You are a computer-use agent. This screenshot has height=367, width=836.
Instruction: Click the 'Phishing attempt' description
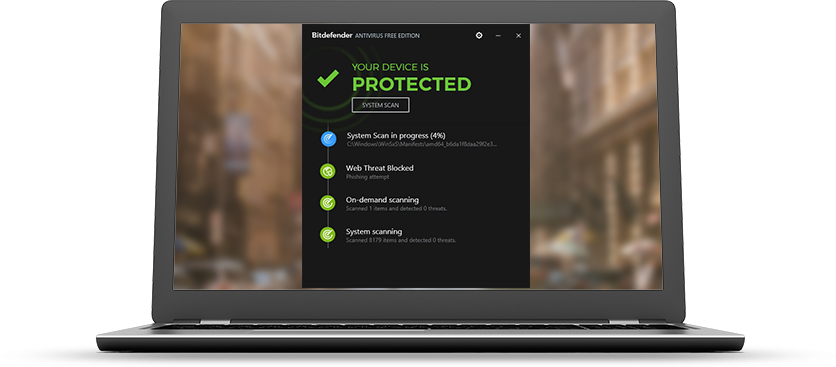click(367, 177)
